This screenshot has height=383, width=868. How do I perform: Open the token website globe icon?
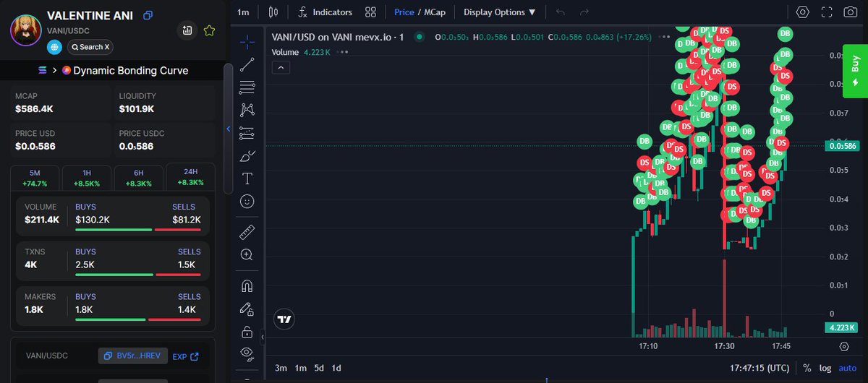point(55,47)
